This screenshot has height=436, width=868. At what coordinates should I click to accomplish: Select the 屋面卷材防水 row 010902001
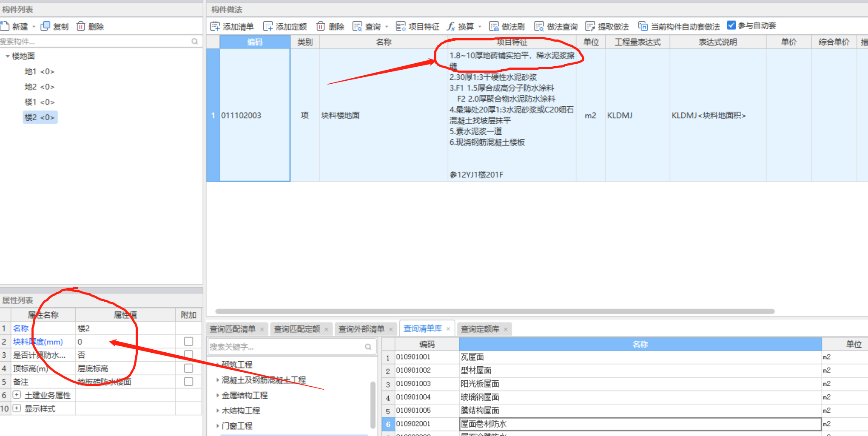(625, 424)
